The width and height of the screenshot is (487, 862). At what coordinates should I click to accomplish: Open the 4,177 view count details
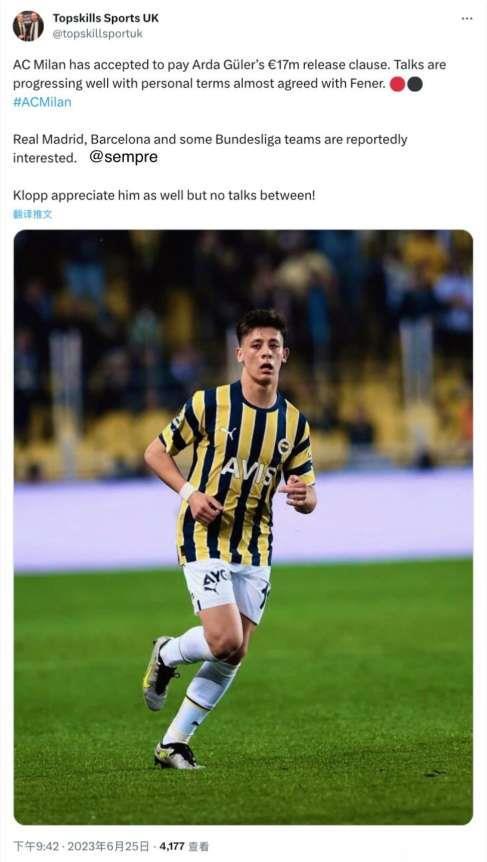(x=171, y=846)
